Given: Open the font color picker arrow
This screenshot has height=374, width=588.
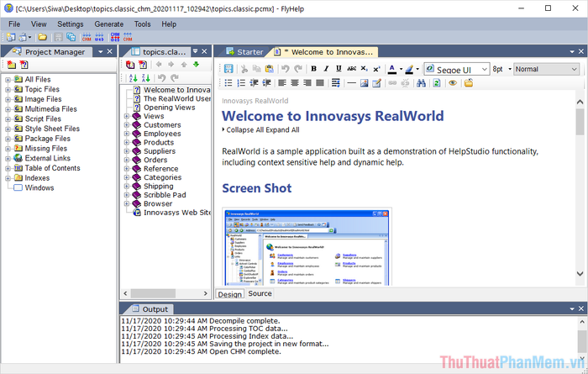Looking at the screenshot, I should [x=402, y=69].
